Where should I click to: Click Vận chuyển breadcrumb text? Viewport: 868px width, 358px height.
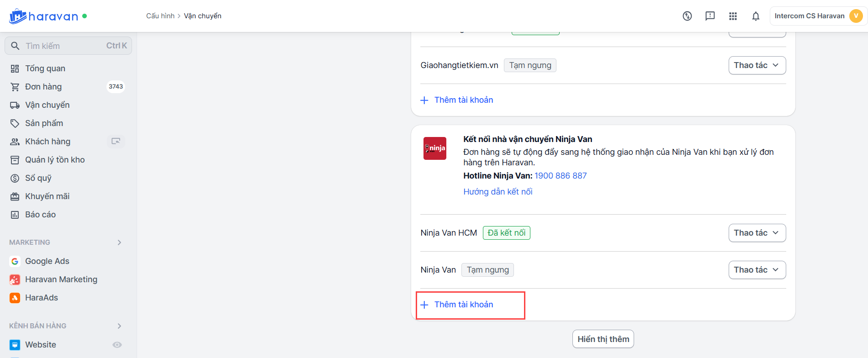[202, 16]
